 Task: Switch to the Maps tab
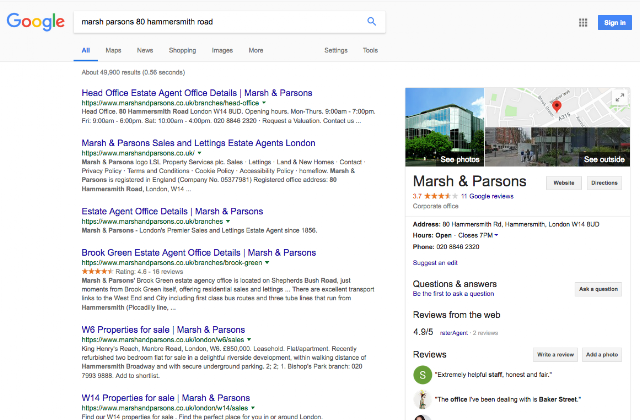113,50
